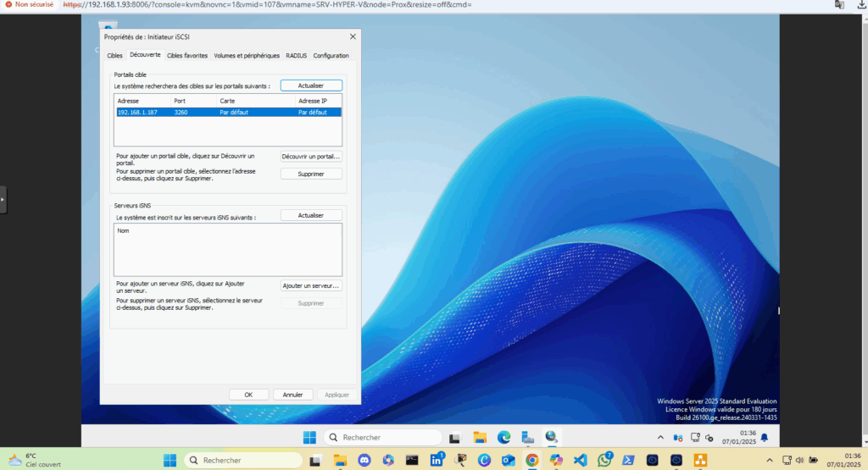This screenshot has height=470, width=868.
Task: Click the Adresse IP column header
Action: [x=319, y=101]
